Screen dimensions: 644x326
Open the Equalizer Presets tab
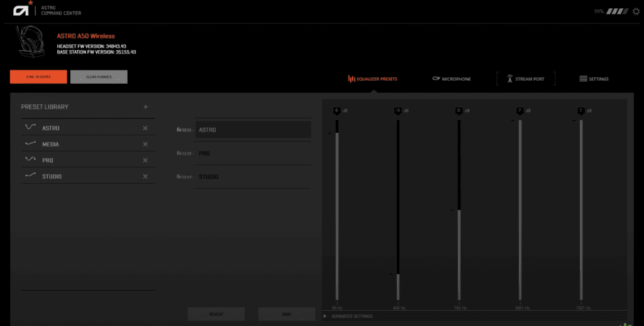(372, 79)
